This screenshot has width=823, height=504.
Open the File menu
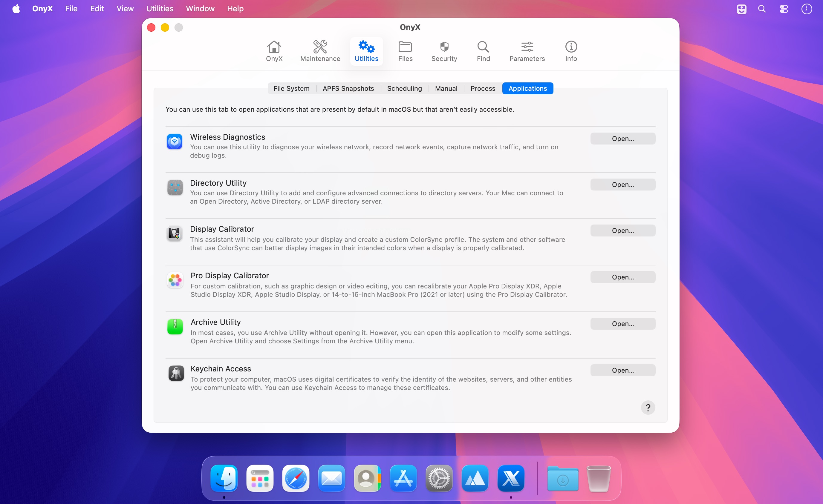click(71, 8)
